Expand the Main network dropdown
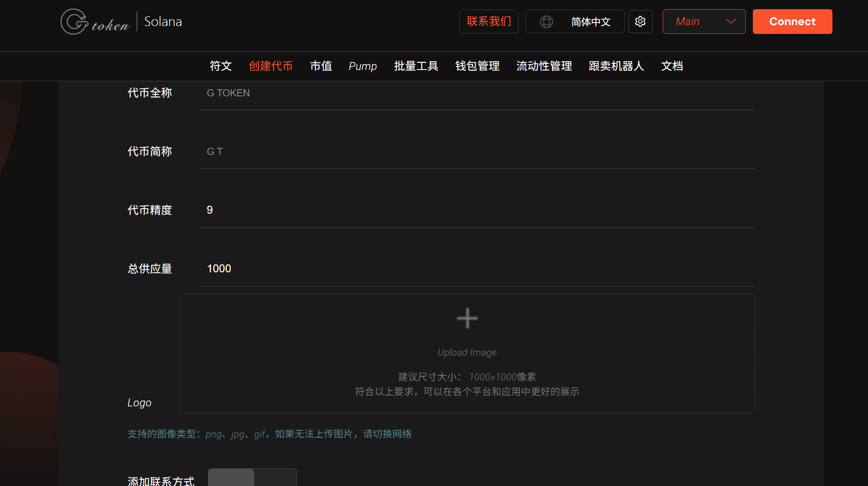The width and height of the screenshot is (868, 486). [704, 21]
